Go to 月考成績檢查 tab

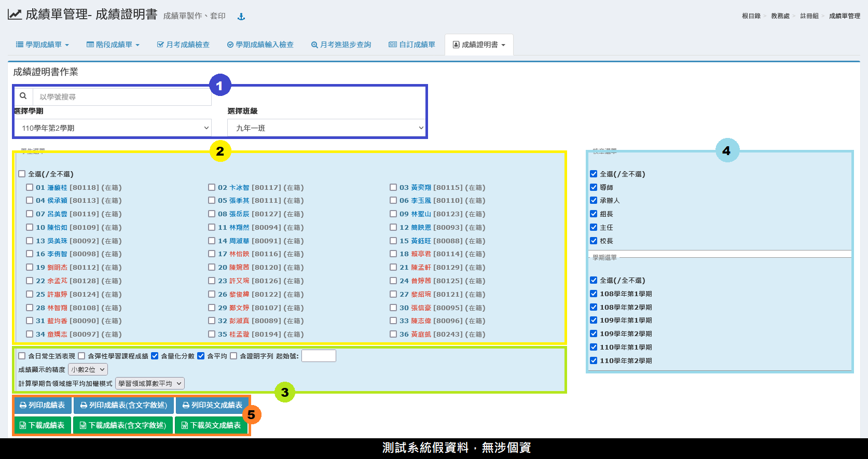pos(183,45)
